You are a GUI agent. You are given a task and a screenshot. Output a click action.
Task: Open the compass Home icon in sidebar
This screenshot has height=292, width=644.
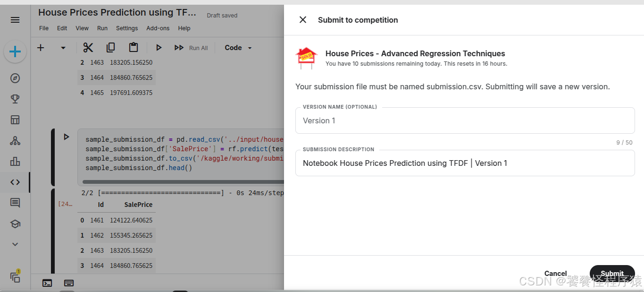[x=15, y=78]
